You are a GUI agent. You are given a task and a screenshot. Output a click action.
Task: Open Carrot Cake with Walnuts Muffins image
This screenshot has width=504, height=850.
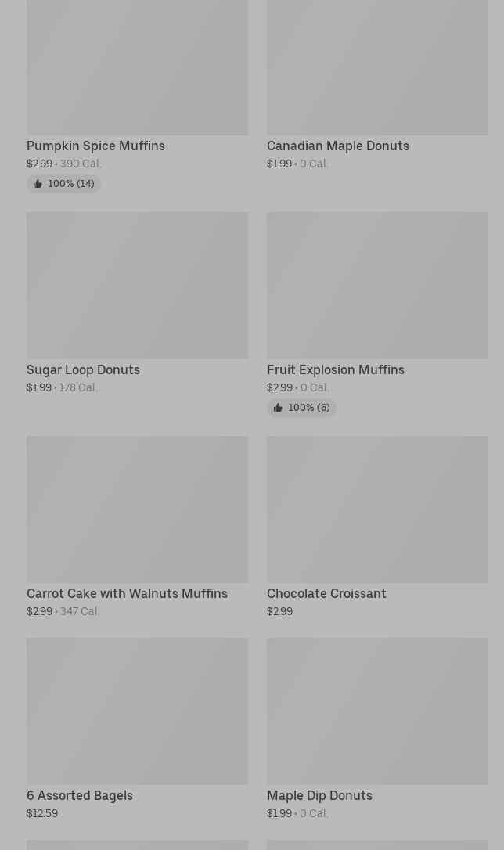(x=137, y=509)
